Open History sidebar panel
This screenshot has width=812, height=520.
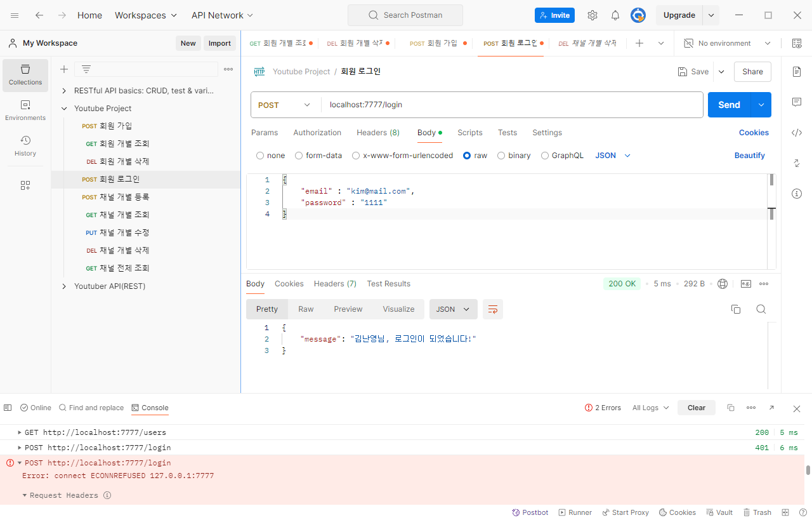coord(25,146)
